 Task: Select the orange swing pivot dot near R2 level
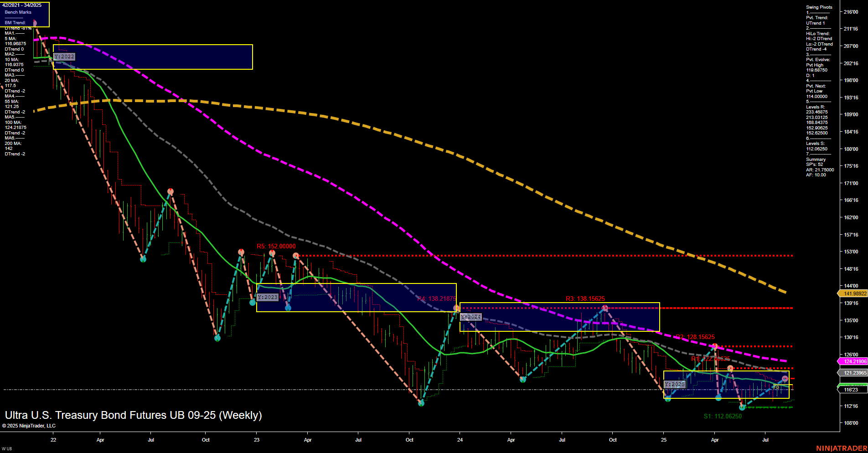pos(714,345)
